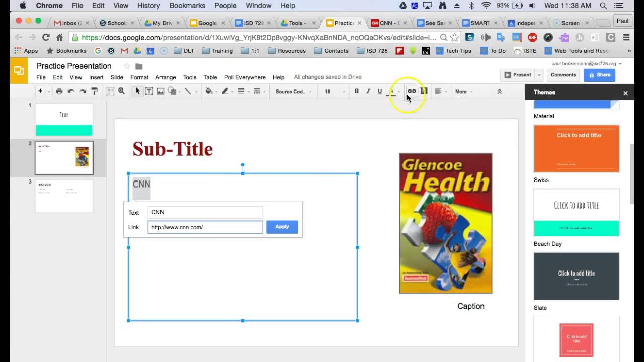The height and width of the screenshot is (362, 644).
Task: Close the Themes panel
Action: [x=625, y=93]
